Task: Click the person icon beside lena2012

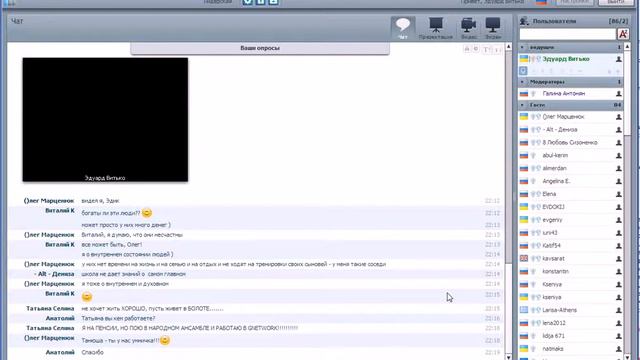Action: coord(619,323)
